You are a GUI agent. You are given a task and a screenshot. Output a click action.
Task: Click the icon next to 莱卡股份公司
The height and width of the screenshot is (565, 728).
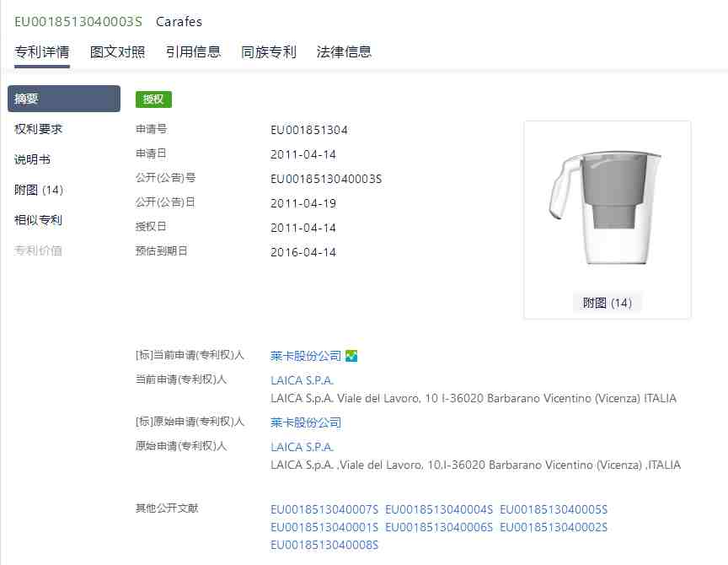(x=351, y=356)
